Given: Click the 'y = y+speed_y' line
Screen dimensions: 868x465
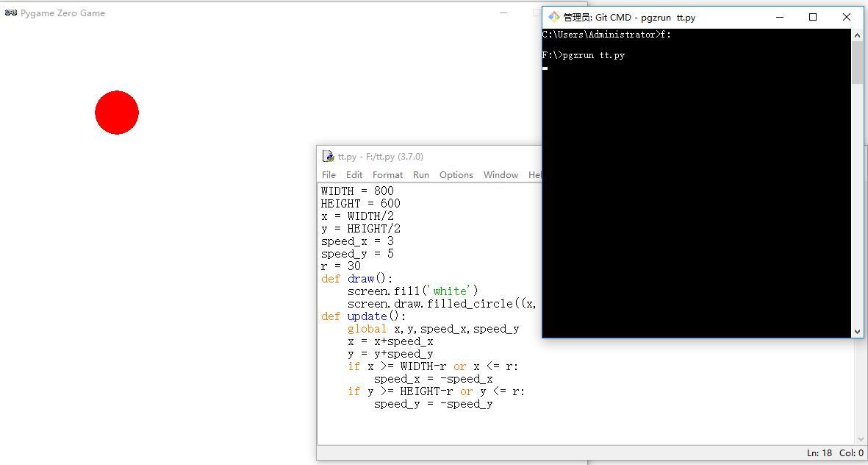Looking at the screenshot, I should click(391, 354).
